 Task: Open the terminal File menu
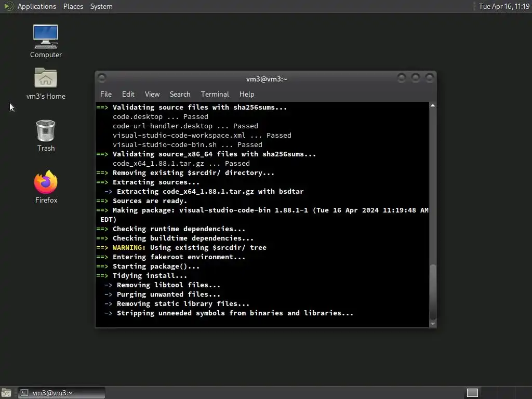pyautogui.click(x=106, y=95)
